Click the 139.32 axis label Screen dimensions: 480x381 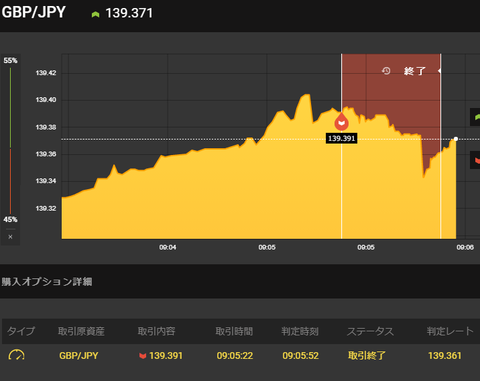(x=46, y=209)
